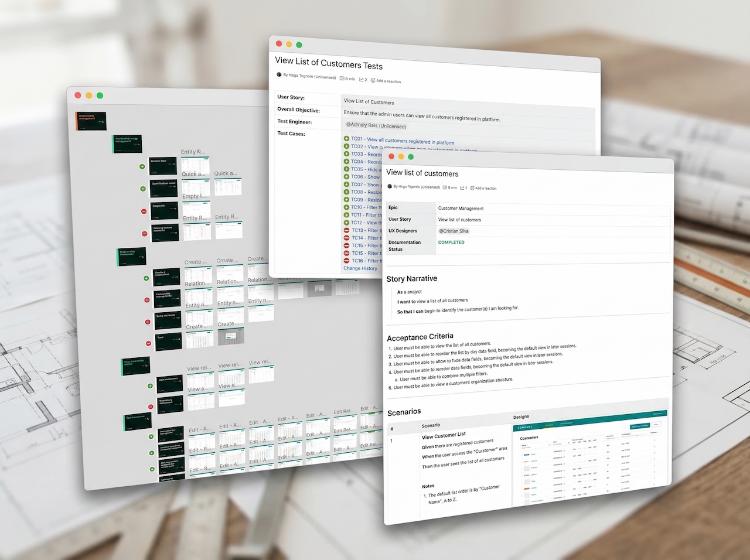Open the dropdown at the right of the Designs header
The image size is (750, 560).
pyautogui.click(x=658, y=413)
